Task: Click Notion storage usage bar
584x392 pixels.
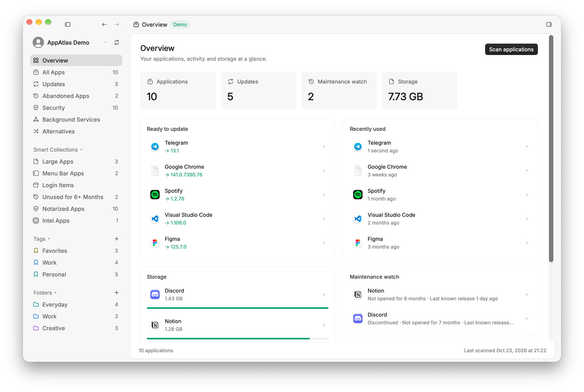Action: pos(237,338)
